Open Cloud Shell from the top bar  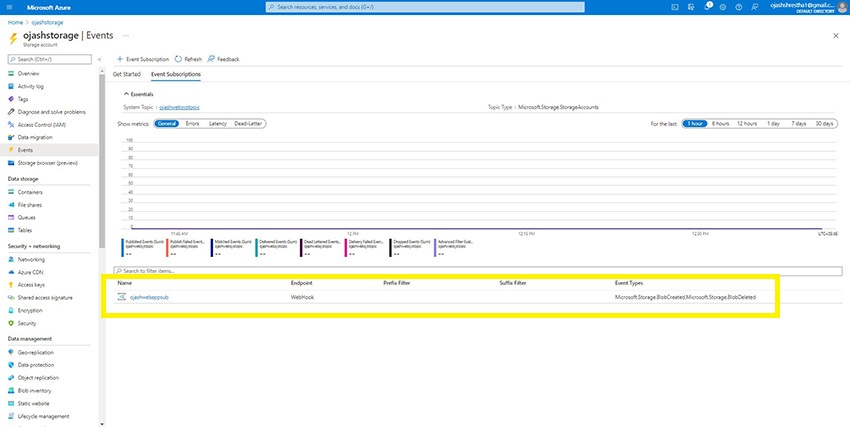click(x=675, y=7)
